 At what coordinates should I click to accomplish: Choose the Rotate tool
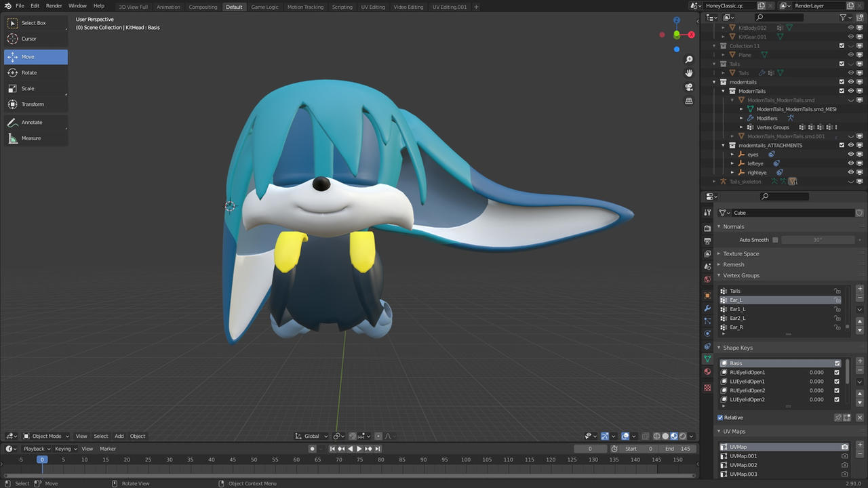pyautogui.click(x=36, y=73)
